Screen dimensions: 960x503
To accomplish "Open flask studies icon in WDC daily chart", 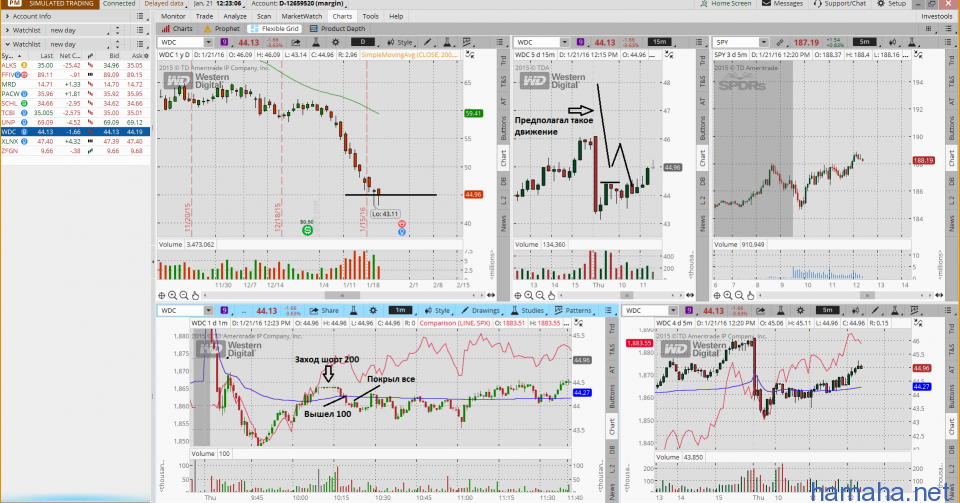I will click(316, 42).
